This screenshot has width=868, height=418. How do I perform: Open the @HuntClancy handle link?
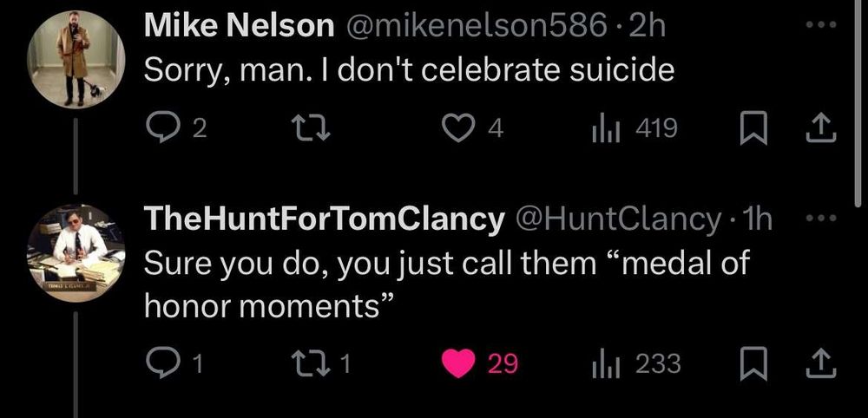618,219
